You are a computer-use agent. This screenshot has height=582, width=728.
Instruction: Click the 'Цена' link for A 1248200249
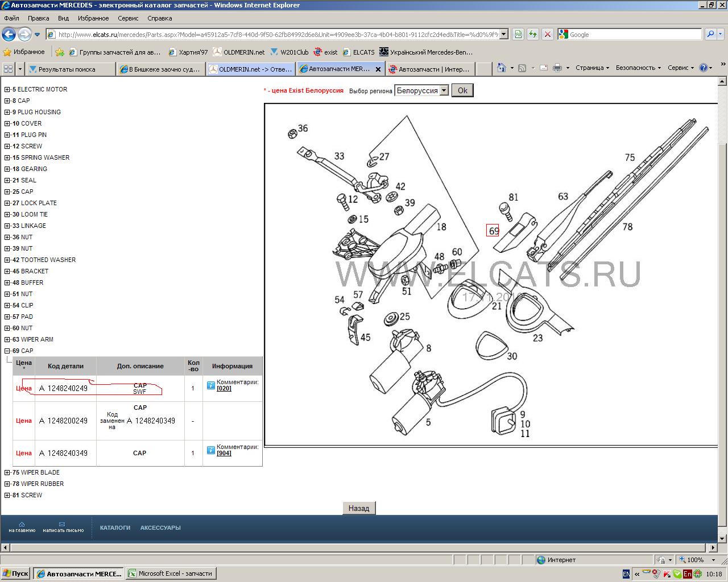click(x=24, y=421)
